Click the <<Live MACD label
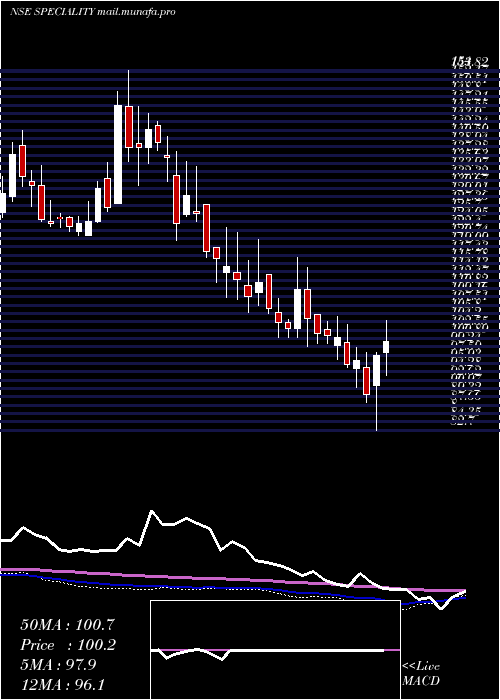500x700 pixels. click(x=421, y=674)
